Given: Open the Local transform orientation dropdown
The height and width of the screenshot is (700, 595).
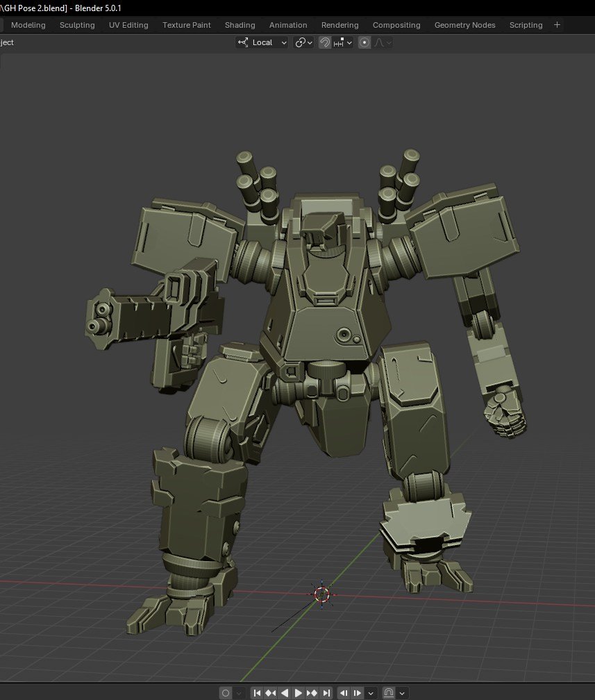Looking at the screenshot, I should click(x=262, y=42).
